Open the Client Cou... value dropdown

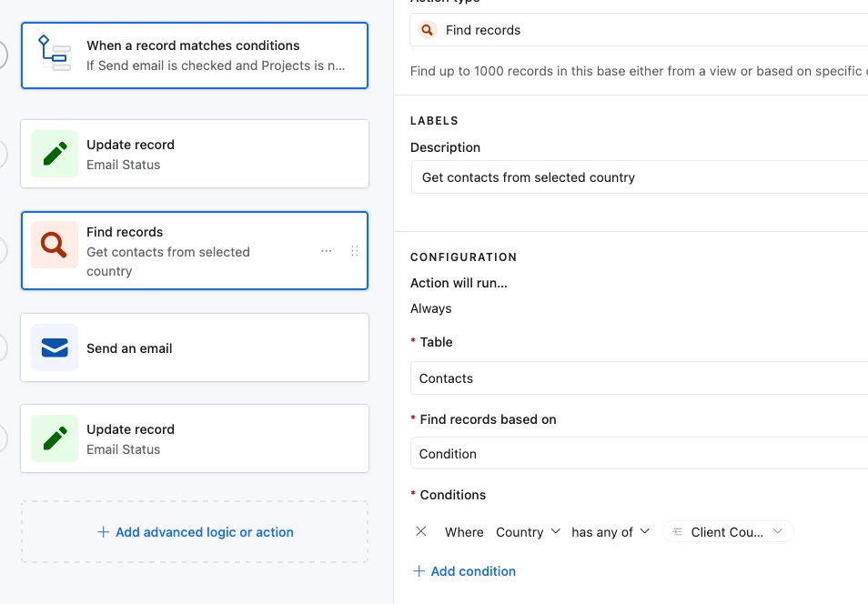pos(728,532)
